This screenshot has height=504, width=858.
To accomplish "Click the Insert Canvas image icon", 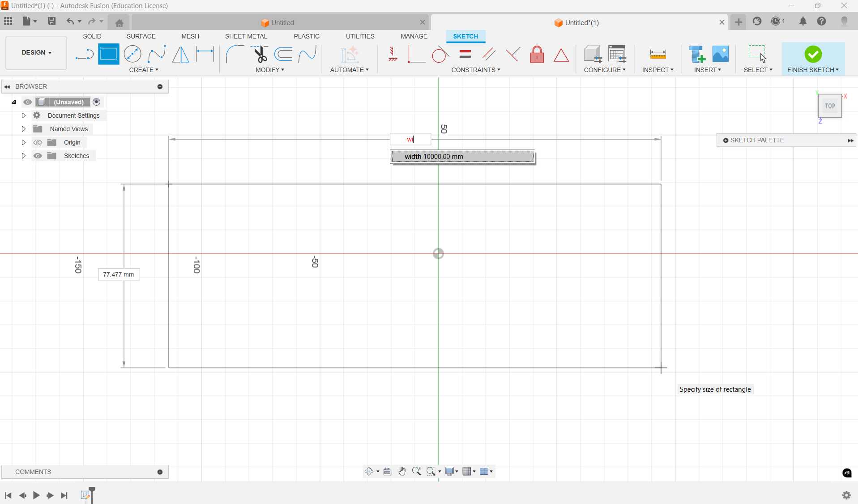I will click(721, 54).
